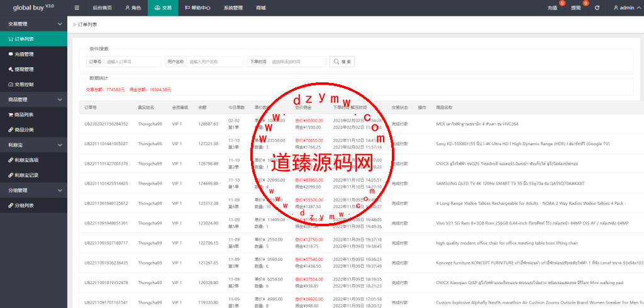Select order number UB2211101441005027

(106, 144)
